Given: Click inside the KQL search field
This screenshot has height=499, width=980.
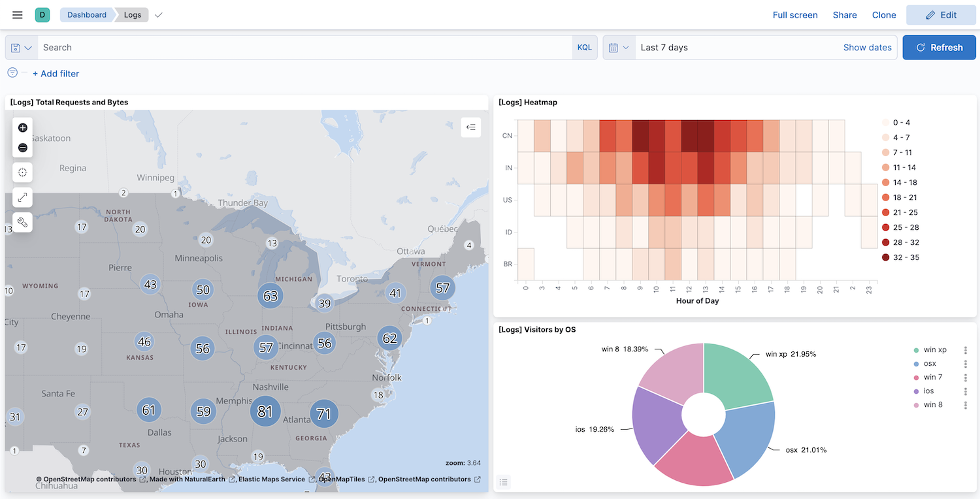Looking at the screenshot, I should click(x=261, y=47).
